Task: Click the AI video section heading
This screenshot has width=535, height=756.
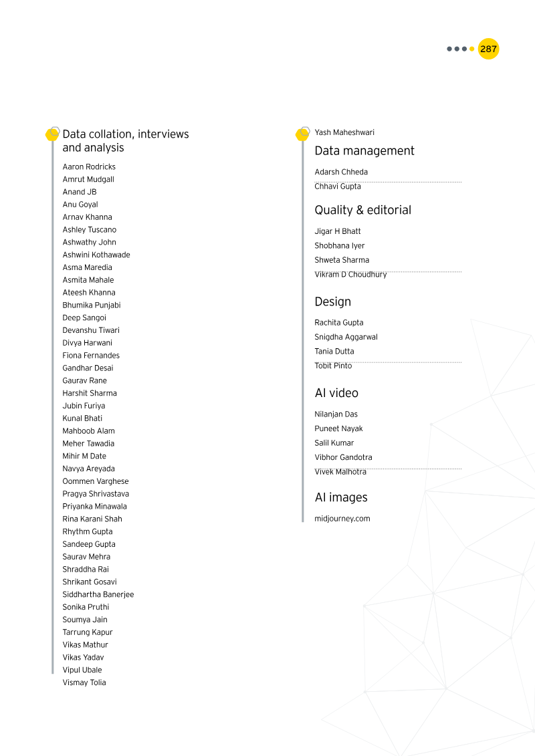Action: click(336, 393)
